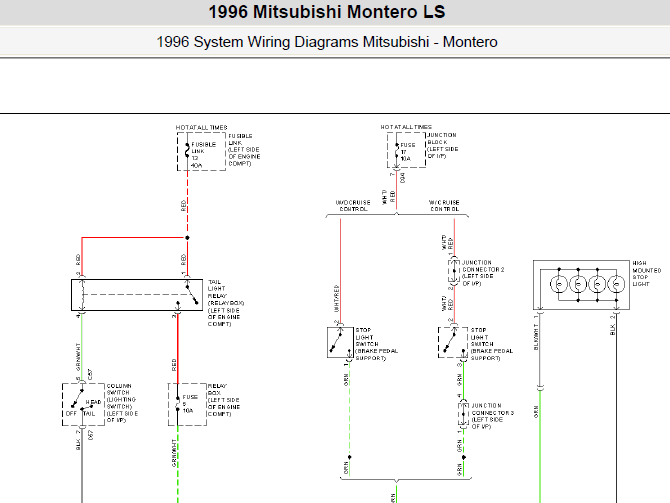Select the Fuse 17 10A symbol in the junction block
The image size is (670, 503).
(397, 151)
